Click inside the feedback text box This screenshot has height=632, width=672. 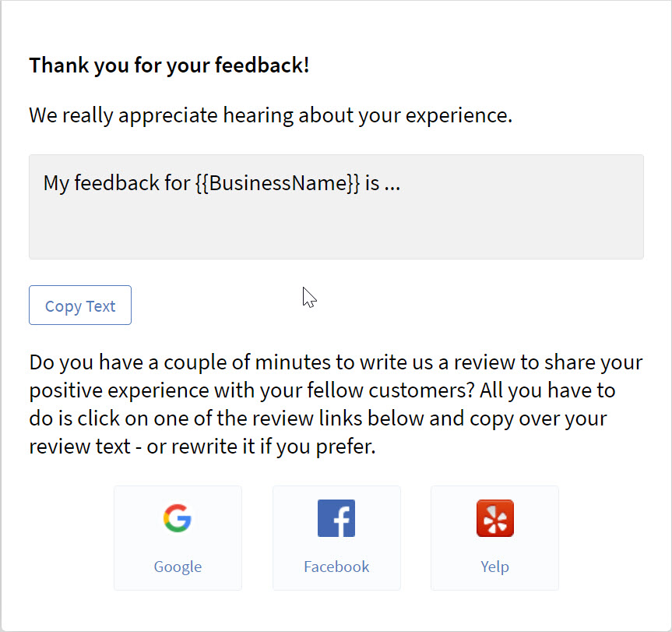click(x=336, y=207)
